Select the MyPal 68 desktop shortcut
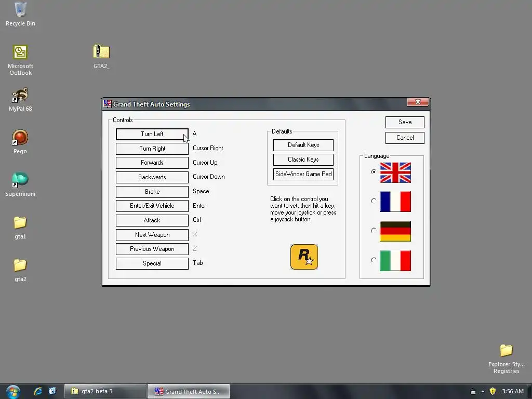The height and width of the screenshot is (399, 532). (20, 99)
